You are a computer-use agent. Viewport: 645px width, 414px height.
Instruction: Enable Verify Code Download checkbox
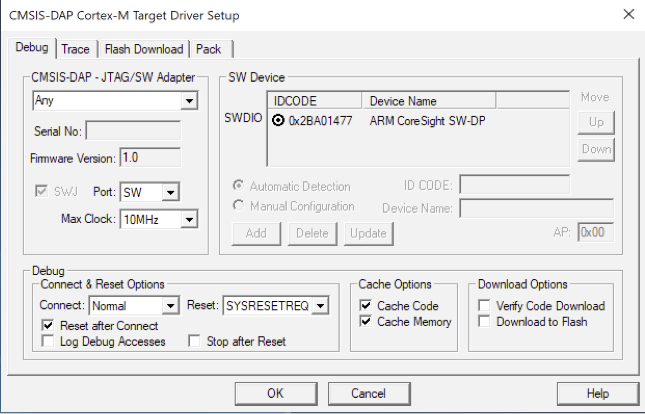coord(485,306)
